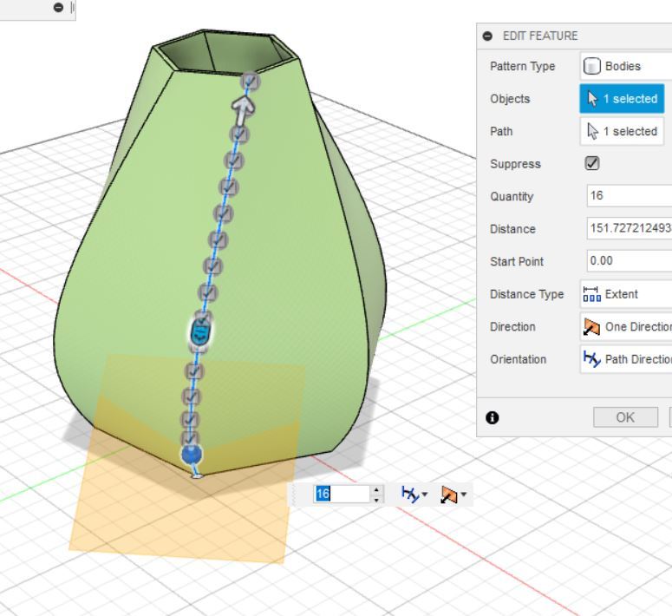Click the Extent distance type icon
672x616 pixels.
pyautogui.click(x=592, y=294)
